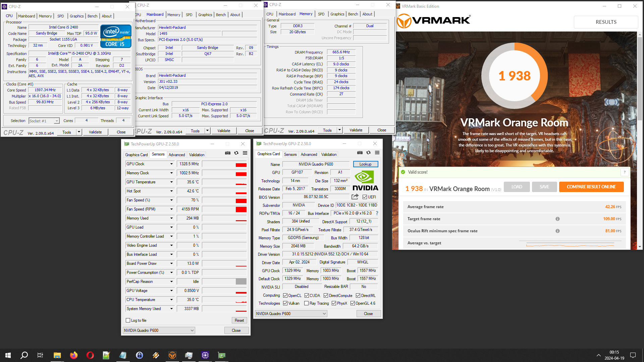644x362 pixels.
Task: Open the GPU Temperature sensor dropdown
Action: pyautogui.click(x=171, y=182)
